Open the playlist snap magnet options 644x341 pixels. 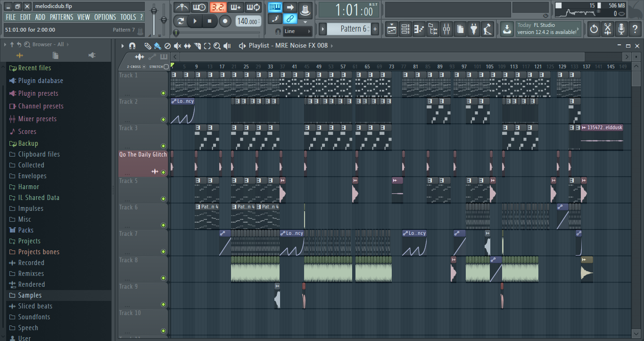point(132,46)
